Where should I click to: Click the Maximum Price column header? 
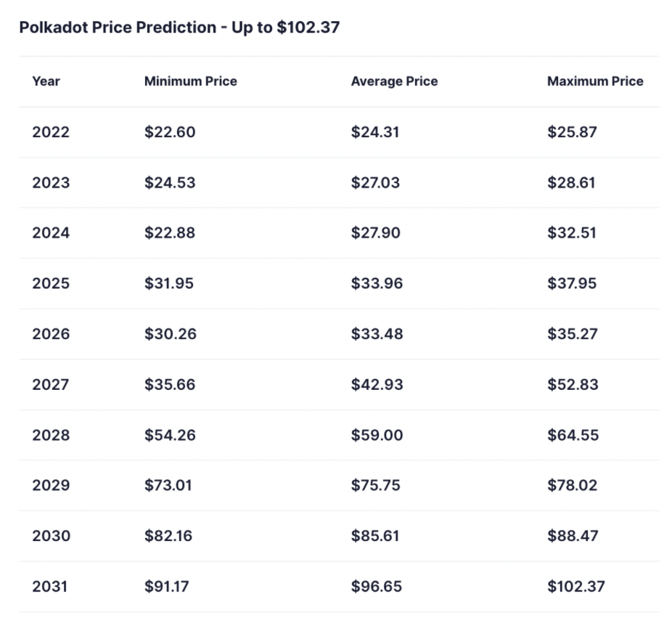tap(595, 81)
